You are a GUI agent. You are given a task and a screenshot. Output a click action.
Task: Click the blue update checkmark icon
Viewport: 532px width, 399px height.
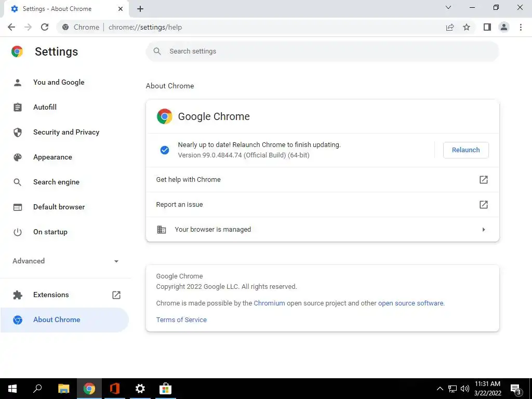tap(165, 150)
